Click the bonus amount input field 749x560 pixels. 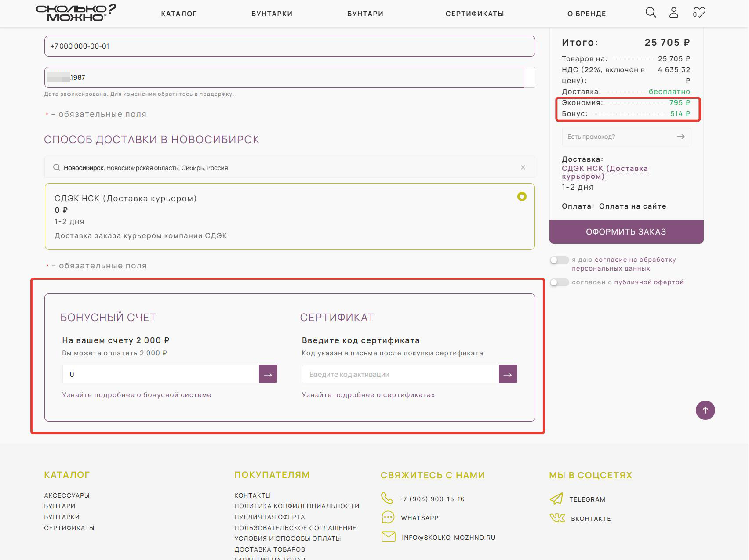click(x=160, y=374)
